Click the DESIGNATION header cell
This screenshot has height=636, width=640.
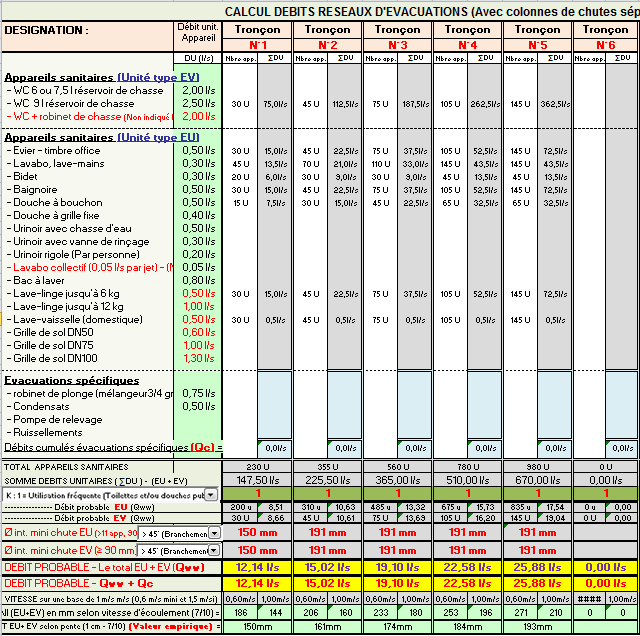46,30
